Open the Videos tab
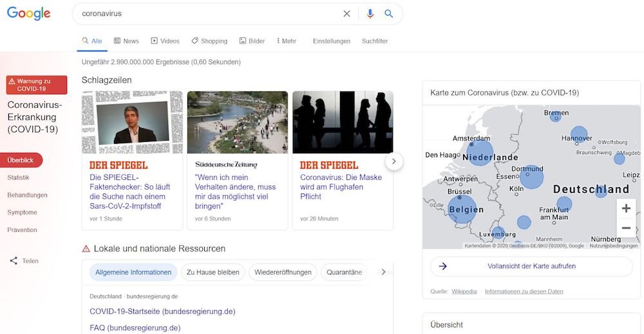The width and height of the screenshot is (644, 334). 165,41
